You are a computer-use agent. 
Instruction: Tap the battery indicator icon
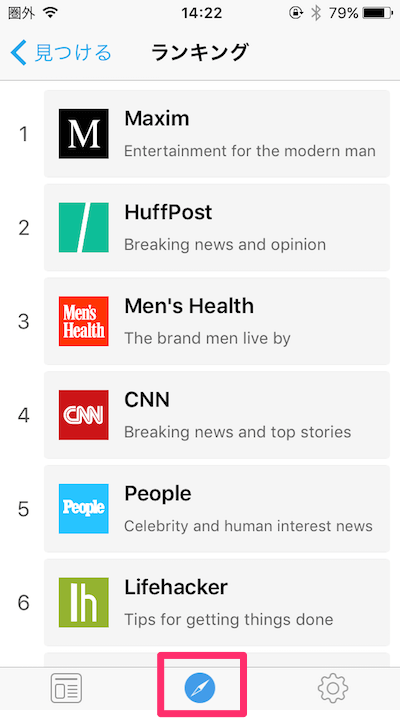coord(378,13)
